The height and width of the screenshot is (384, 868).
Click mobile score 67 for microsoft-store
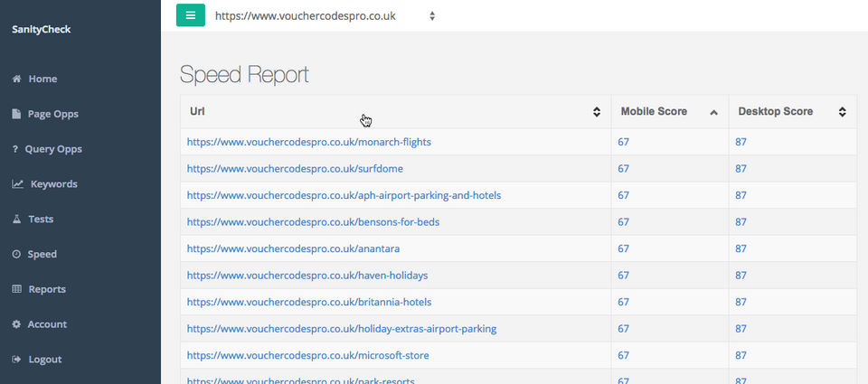(623, 355)
